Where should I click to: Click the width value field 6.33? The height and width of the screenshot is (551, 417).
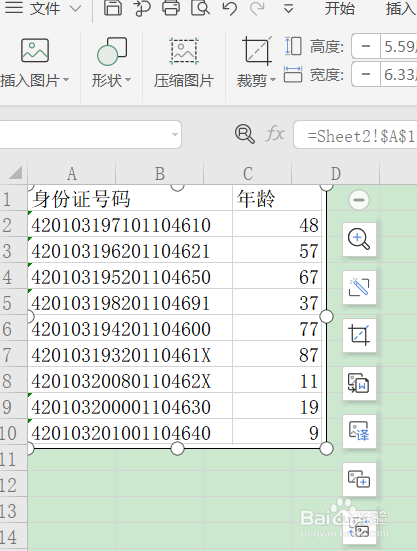399,74
